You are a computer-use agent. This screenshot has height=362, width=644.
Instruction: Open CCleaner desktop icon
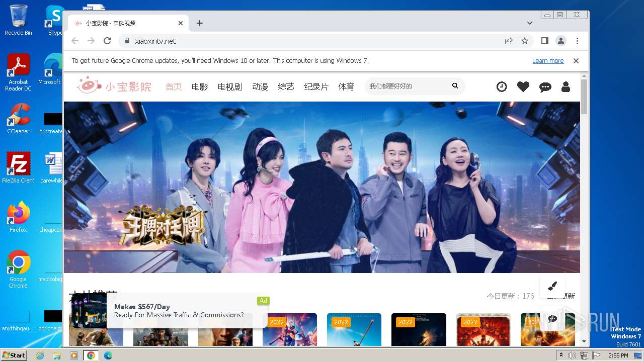18,119
